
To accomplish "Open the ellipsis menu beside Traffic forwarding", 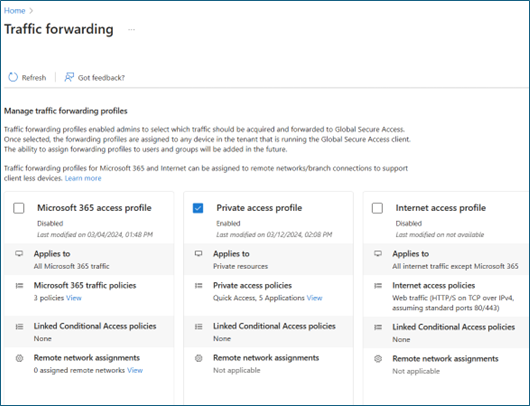I will pyautogui.click(x=131, y=30).
